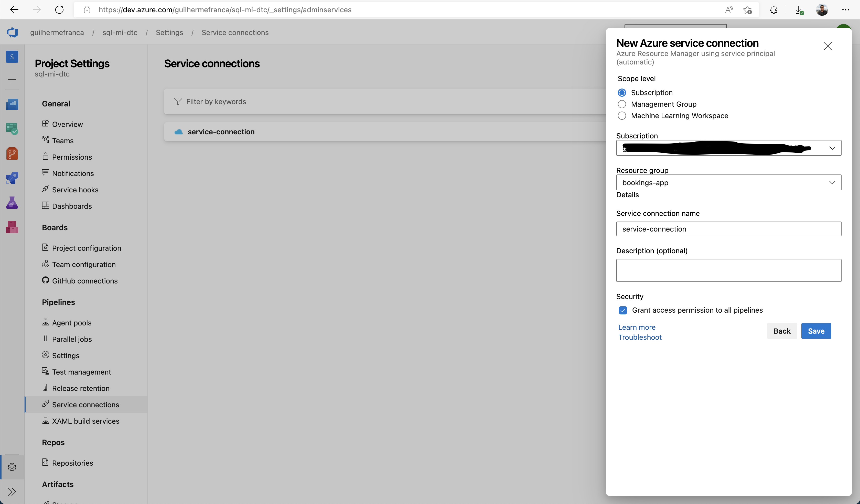
Task: Click the Save button
Action: (816, 331)
